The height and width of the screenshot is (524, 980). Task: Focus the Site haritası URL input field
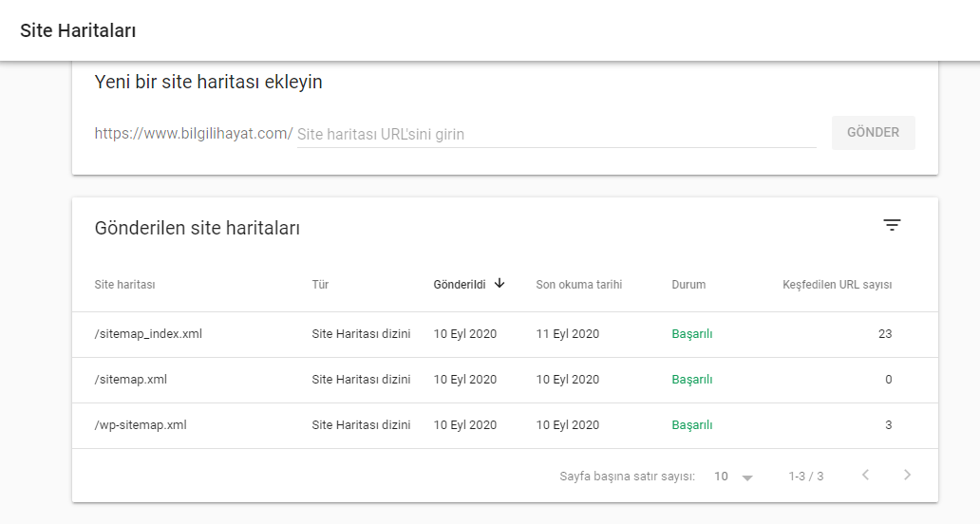(556, 134)
